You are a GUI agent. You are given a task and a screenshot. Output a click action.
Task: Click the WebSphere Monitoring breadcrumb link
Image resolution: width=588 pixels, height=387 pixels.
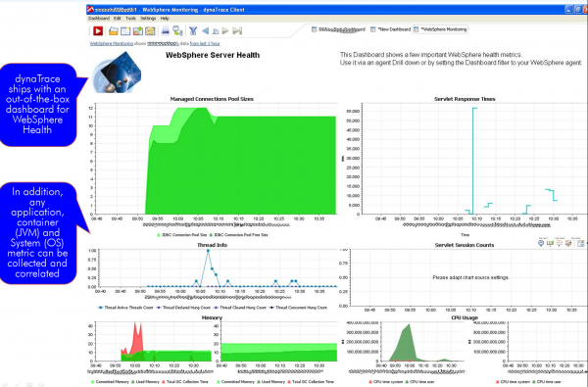click(x=112, y=43)
